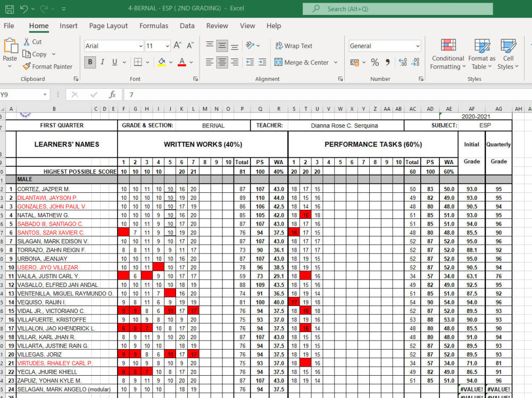Click the Accounting Number Format icon

354,62
